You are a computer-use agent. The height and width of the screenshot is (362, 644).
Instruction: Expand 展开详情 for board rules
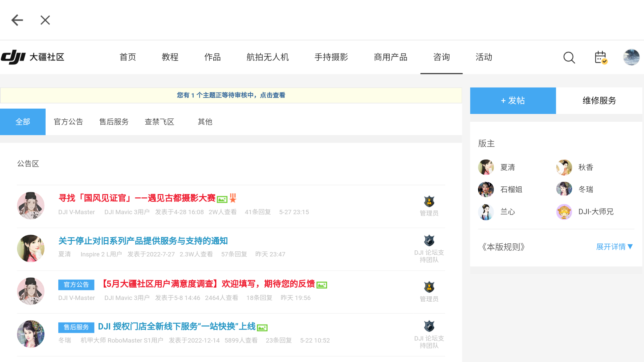pos(614,247)
